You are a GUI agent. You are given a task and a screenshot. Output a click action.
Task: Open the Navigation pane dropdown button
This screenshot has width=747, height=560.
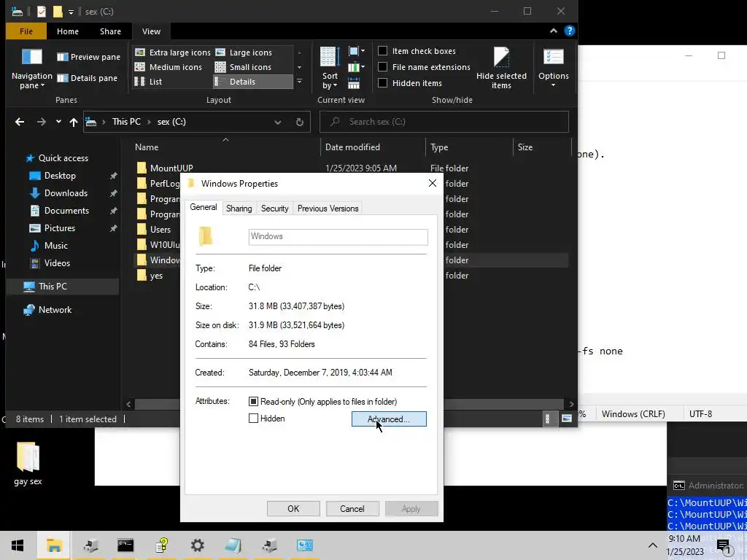click(32, 69)
